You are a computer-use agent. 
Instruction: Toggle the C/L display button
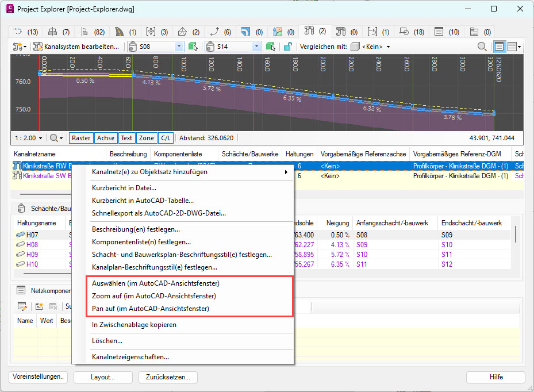point(166,138)
